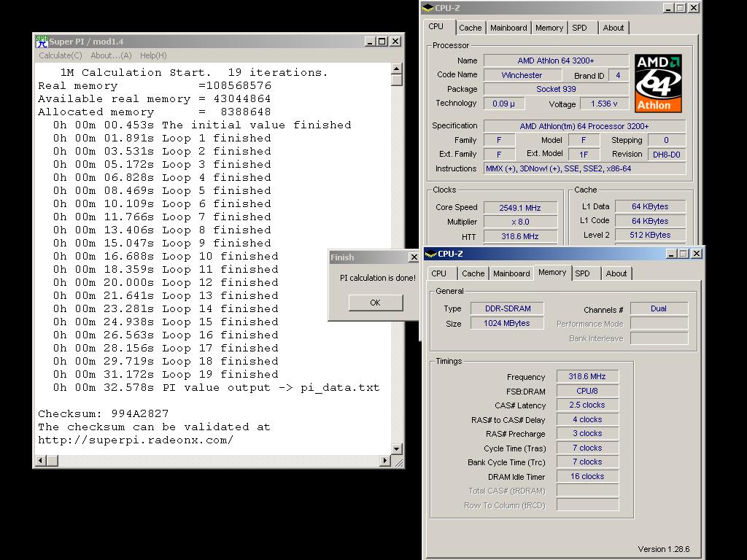Click RAS# Precharge value 3 clocks
The height and width of the screenshot is (560, 747).
pos(587,433)
